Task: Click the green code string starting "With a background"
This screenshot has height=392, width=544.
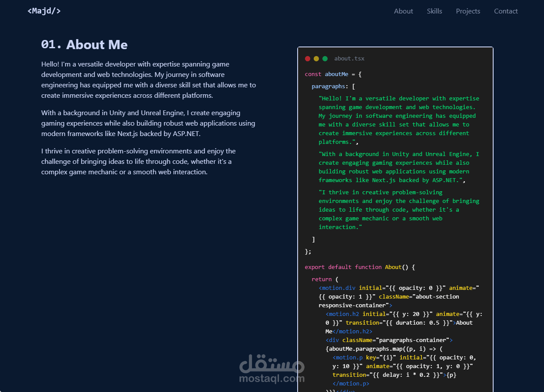Action: pyautogui.click(x=399, y=167)
